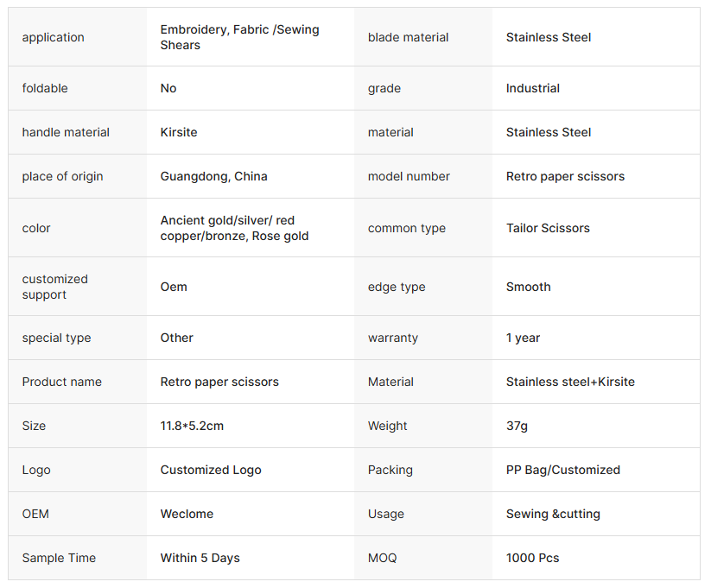The image size is (711, 588).
Task: Select the 'PP Bag/Customized' packing value
Action: 562,470
